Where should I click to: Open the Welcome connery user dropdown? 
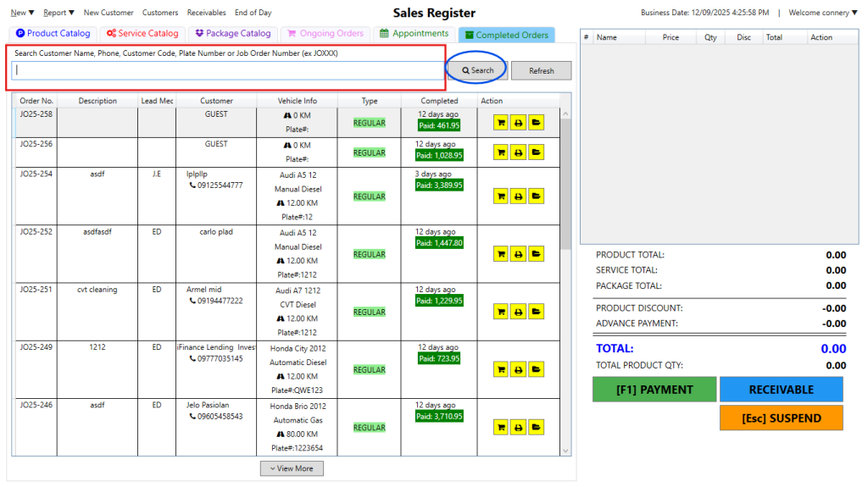[822, 13]
